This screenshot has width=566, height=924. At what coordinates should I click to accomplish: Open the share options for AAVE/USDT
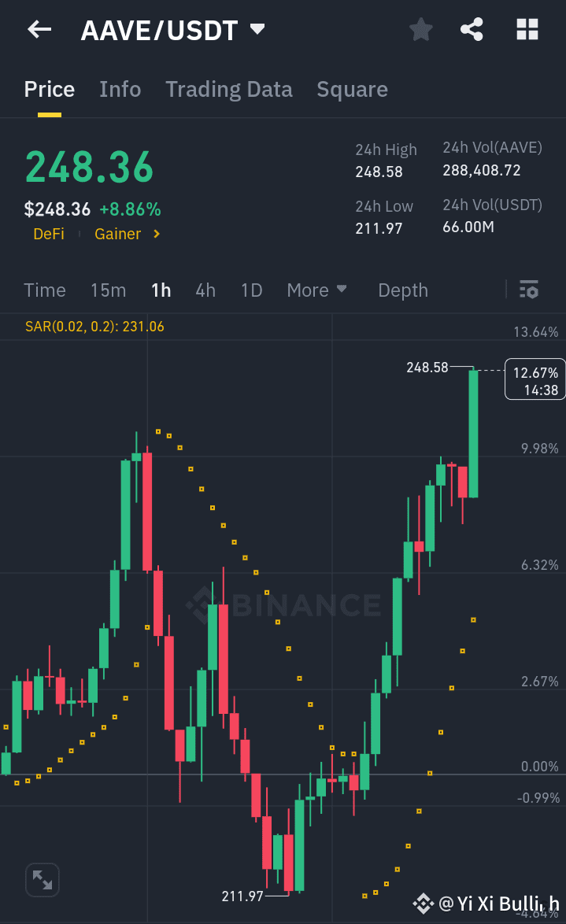pos(472,29)
